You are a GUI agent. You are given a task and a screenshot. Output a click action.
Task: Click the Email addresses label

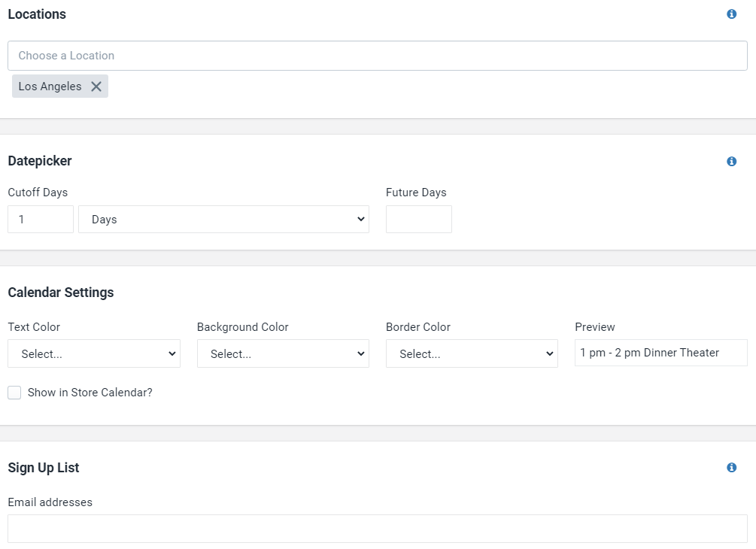[50, 502]
